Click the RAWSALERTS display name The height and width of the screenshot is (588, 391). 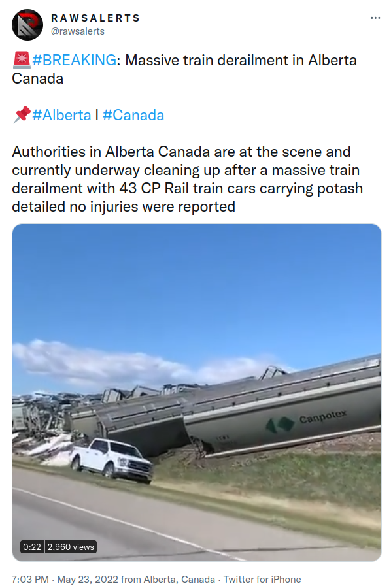point(95,18)
